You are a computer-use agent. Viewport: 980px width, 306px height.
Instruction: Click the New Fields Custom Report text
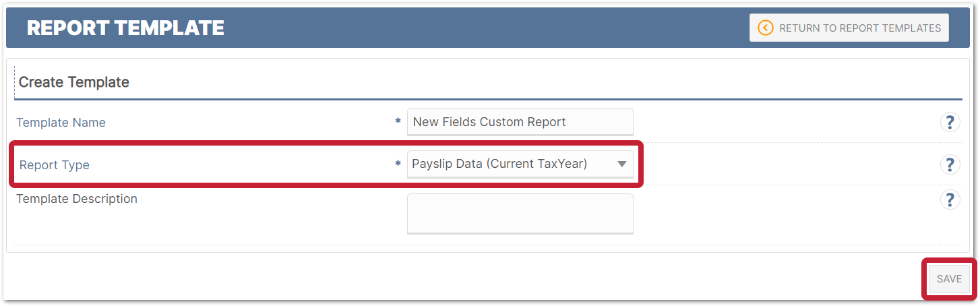[x=489, y=122]
